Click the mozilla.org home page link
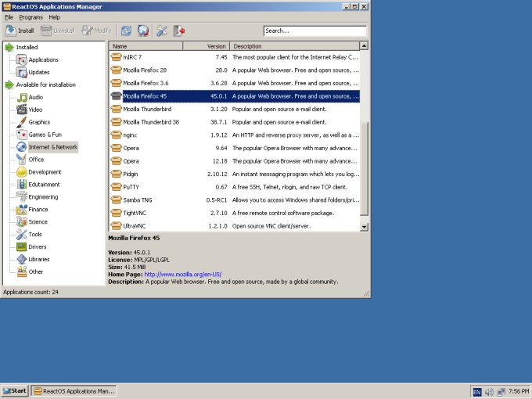The width and height of the screenshot is (532, 399). pyautogui.click(x=183, y=274)
